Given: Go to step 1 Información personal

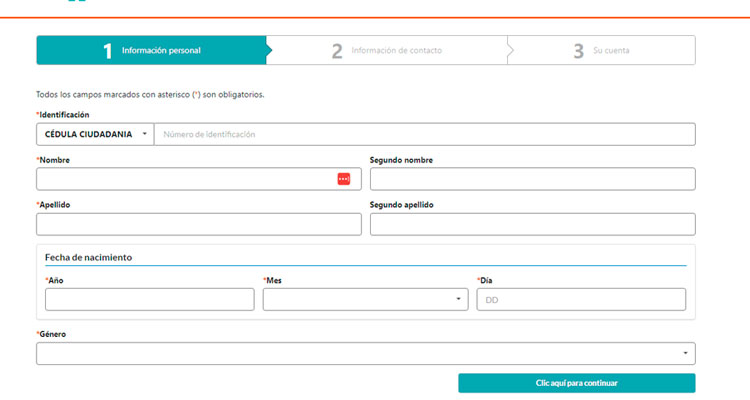Looking at the screenshot, I should coord(152,50).
